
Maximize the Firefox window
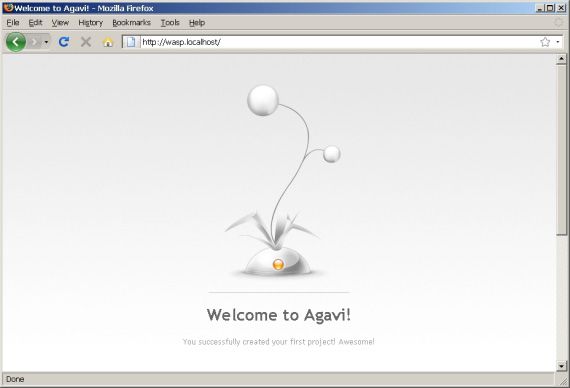click(x=550, y=8)
